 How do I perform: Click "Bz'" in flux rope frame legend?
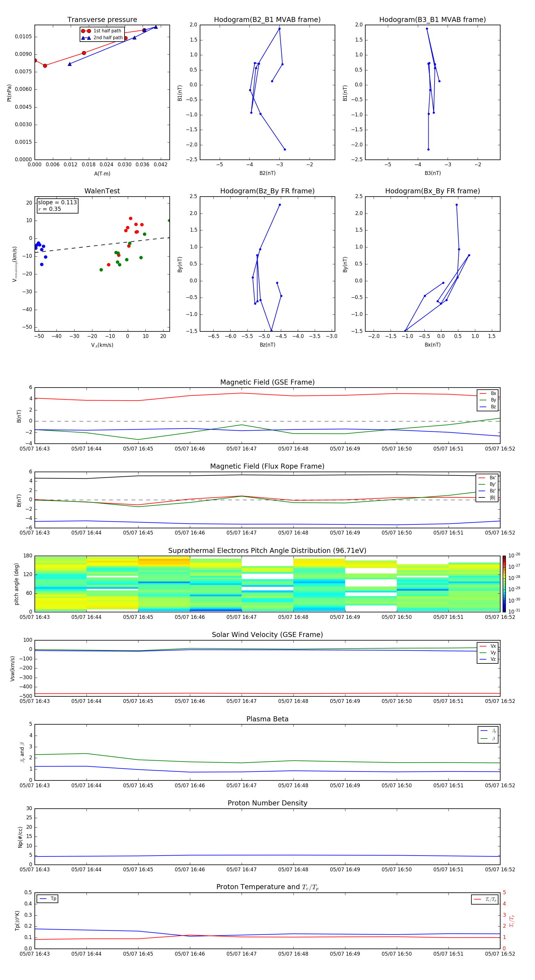click(487, 491)
